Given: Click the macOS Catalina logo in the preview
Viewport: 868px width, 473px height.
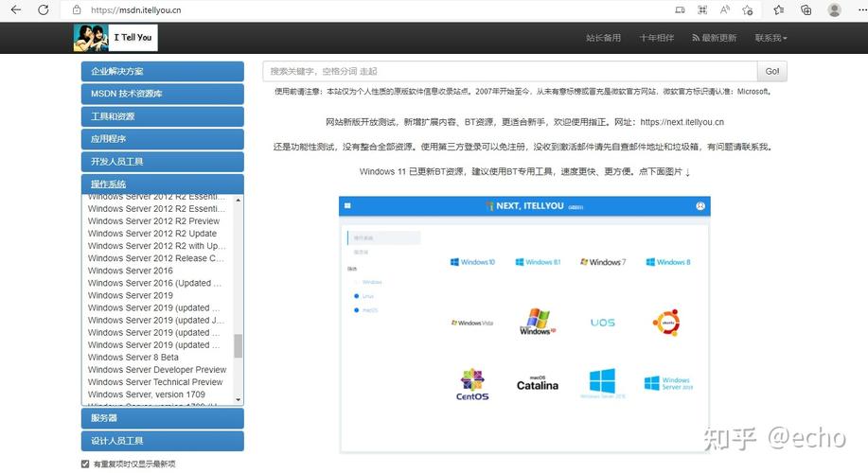Looking at the screenshot, I should [538, 383].
